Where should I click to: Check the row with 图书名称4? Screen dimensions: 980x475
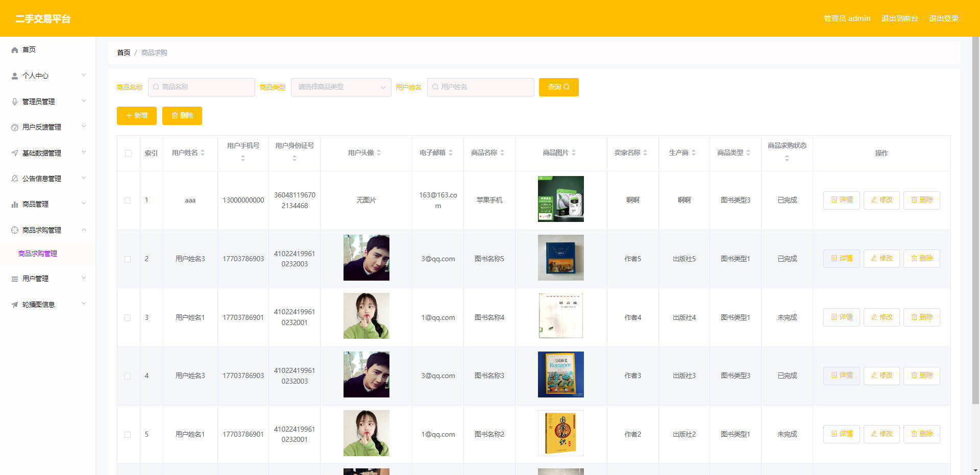coord(128,318)
